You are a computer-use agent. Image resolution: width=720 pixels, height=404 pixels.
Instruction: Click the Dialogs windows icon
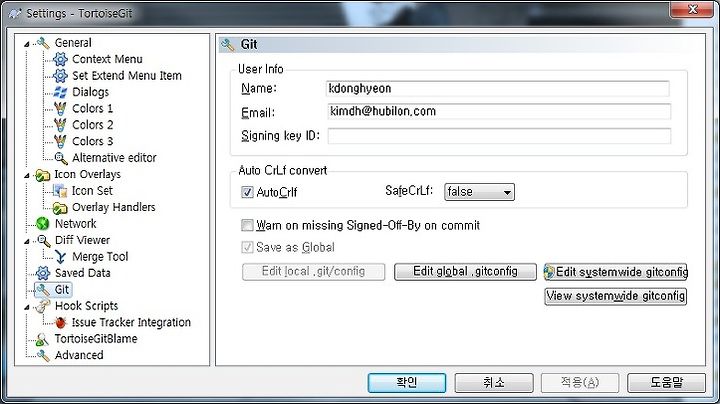(60, 92)
